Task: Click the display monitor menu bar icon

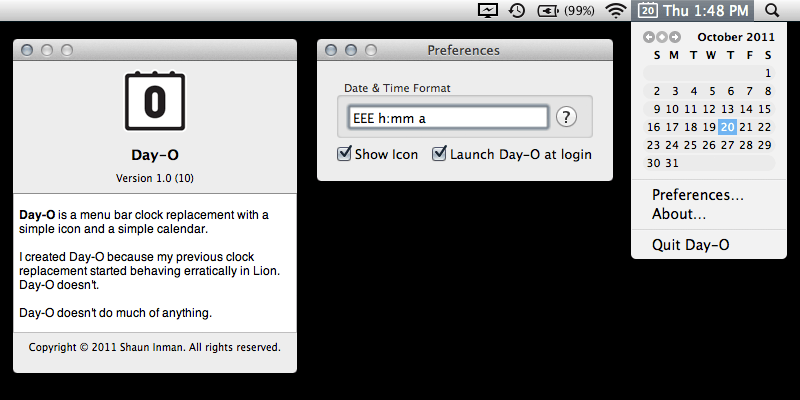Action: pos(488,10)
